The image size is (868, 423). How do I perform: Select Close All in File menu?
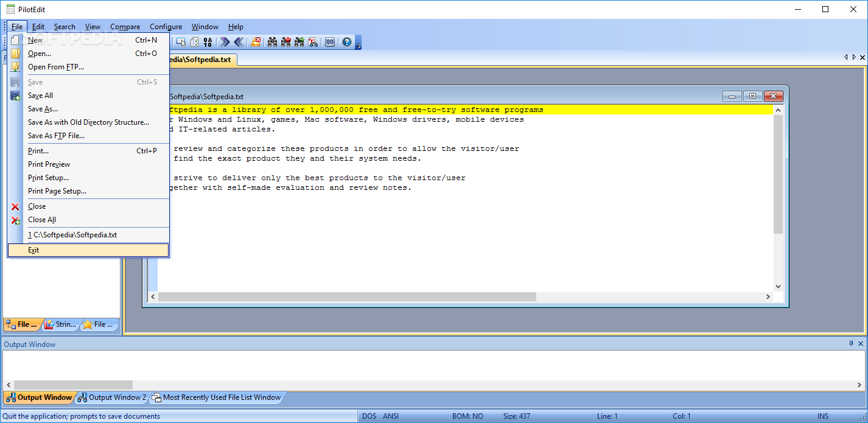88,220
